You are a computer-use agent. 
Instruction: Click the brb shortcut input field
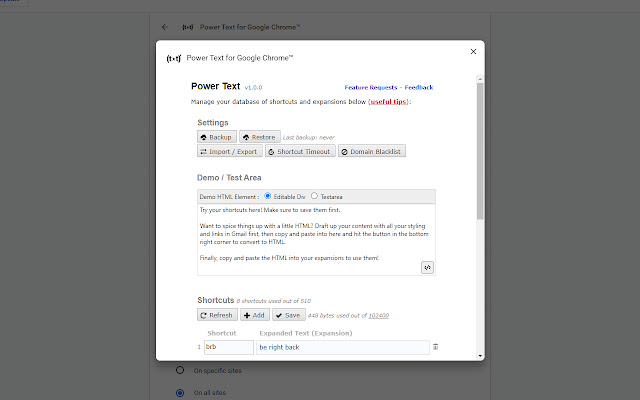pyautogui.click(x=229, y=347)
